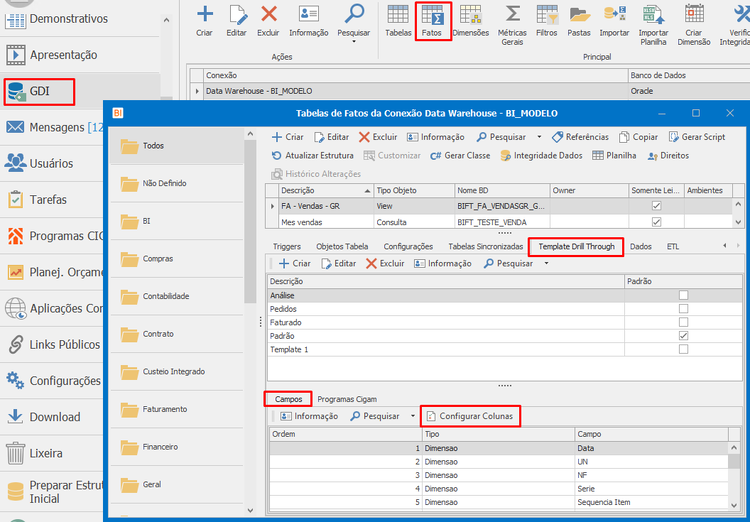Open GDI in the left sidebar
Screen dimensions: 750x522
pos(39,91)
